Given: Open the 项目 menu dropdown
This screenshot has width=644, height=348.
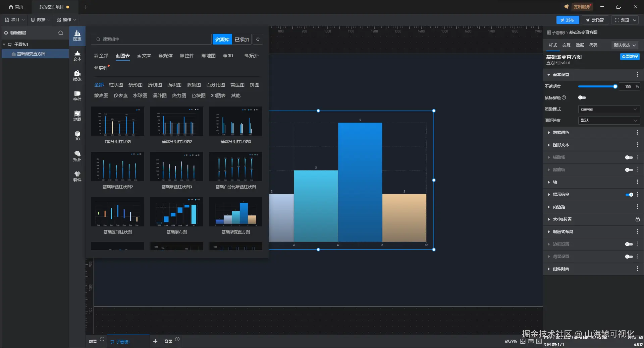Looking at the screenshot, I should point(15,20).
